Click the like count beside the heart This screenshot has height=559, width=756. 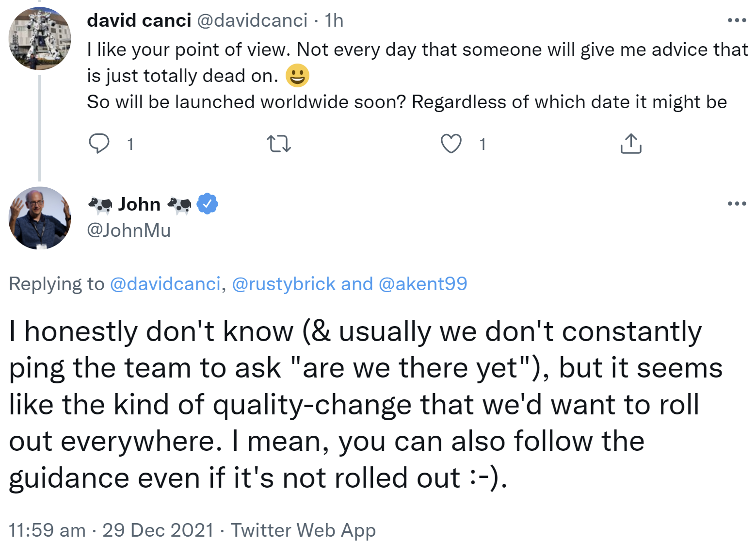point(483,144)
